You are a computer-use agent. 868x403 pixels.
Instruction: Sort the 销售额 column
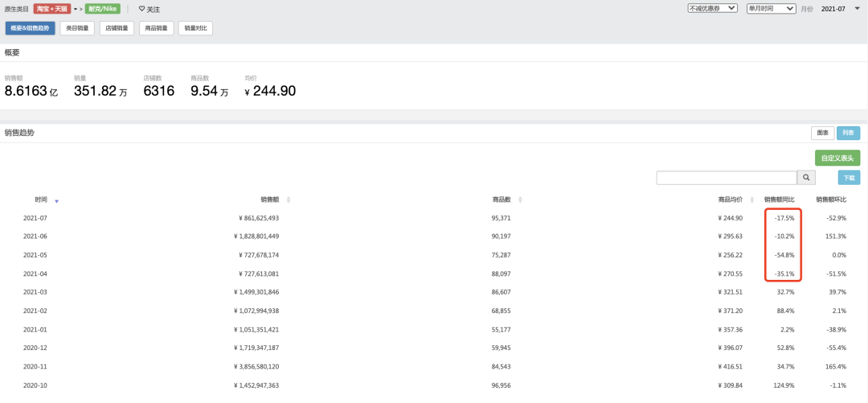tap(289, 199)
